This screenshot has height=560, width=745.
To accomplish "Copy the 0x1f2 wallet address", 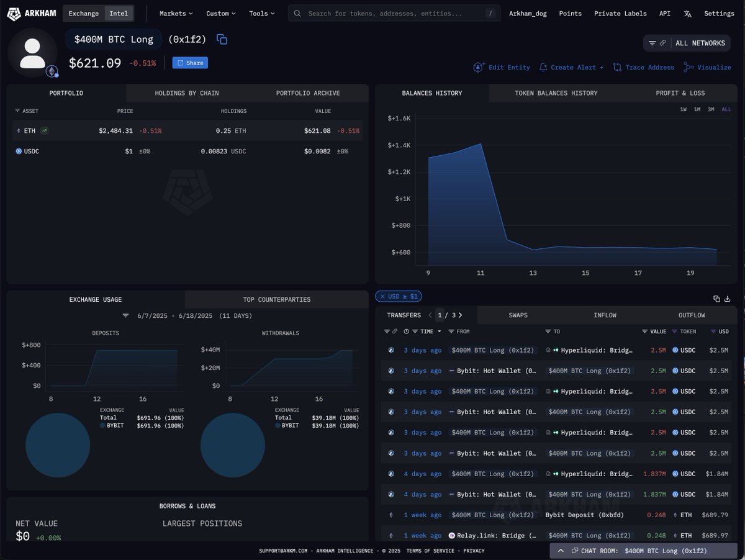I will pyautogui.click(x=222, y=39).
